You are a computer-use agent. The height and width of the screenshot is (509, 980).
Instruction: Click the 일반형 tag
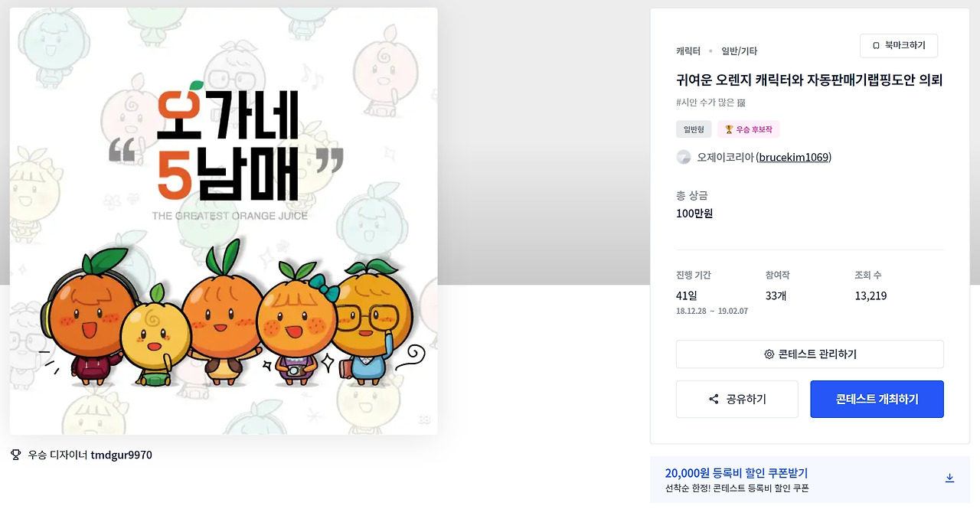(694, 129)
